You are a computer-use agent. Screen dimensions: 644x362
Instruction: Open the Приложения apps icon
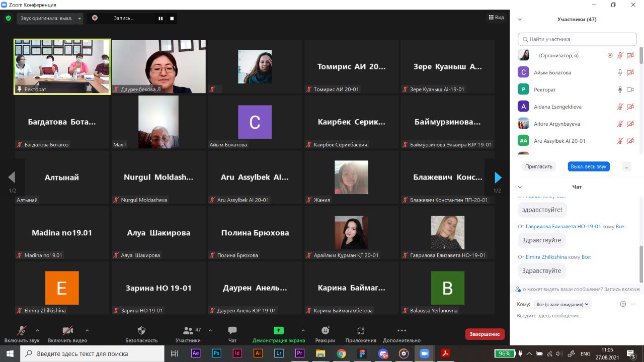361,330
